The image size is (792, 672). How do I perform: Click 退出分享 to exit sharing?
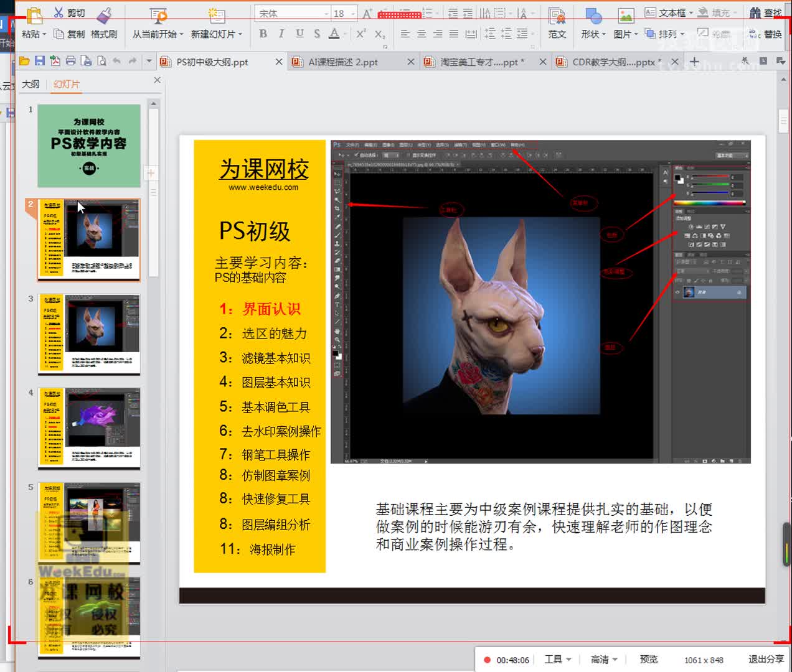766,660
